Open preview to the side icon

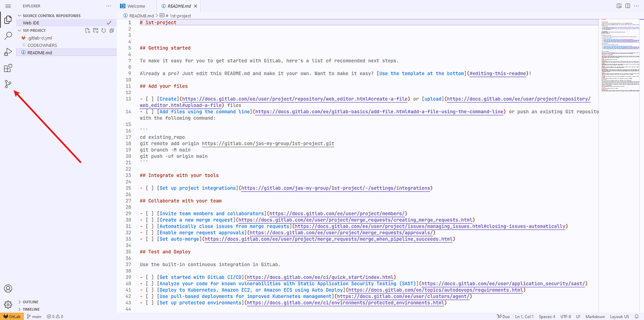pyautogui.click(x=618, y=6)
